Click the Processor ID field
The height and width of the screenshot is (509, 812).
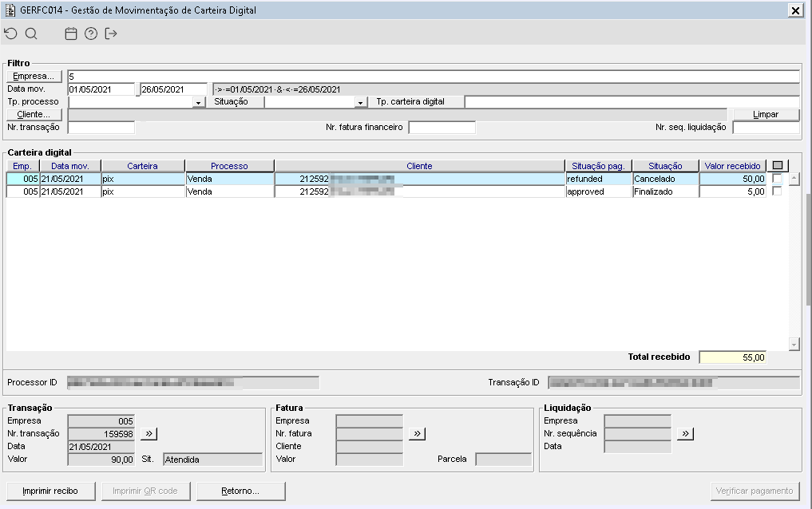point(193,383)
